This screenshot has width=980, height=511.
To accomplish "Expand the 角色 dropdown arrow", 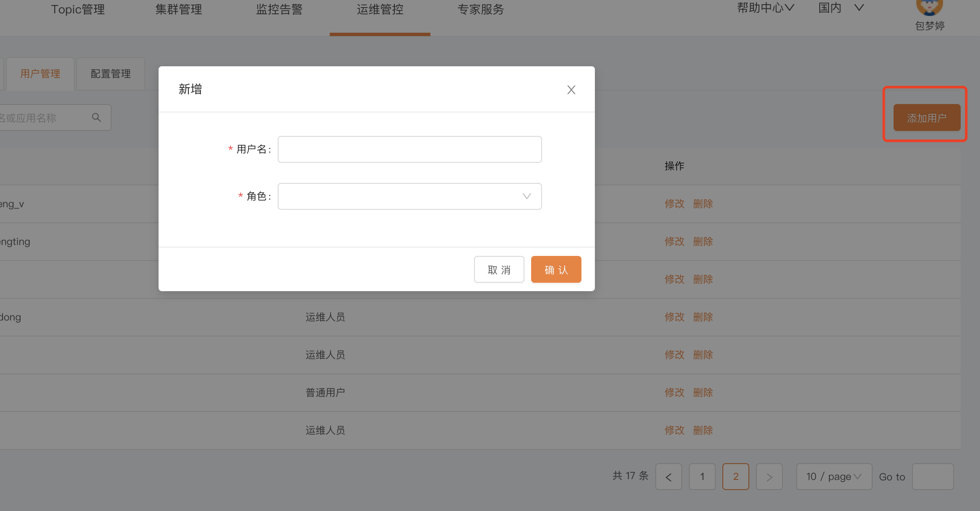I will [x=526, y=196].
